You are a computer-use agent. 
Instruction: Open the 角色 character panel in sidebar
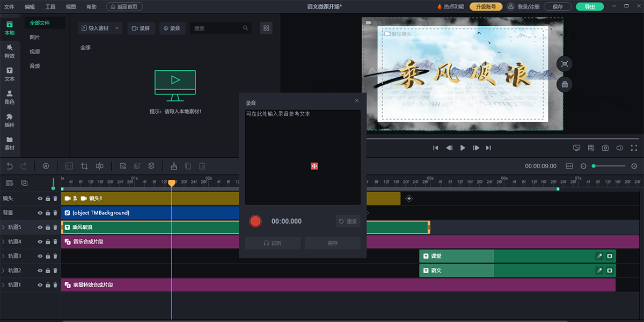point(10,97)
